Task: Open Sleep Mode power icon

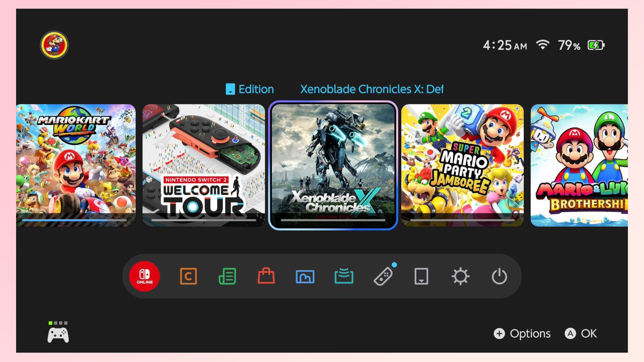Action: click(499, 276)
